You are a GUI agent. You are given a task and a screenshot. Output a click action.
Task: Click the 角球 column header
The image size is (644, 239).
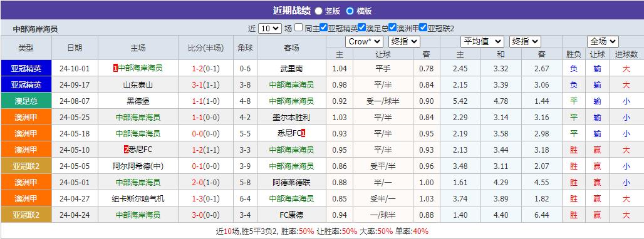245,48
